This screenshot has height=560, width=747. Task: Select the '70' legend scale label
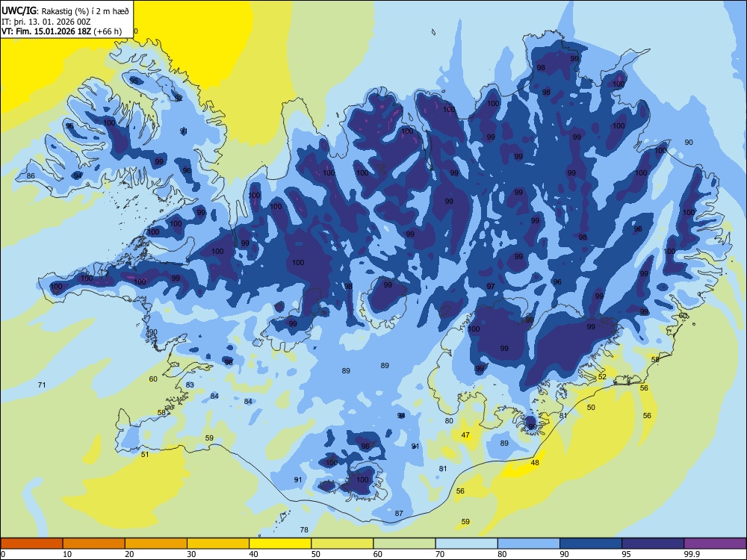point(440,554)
